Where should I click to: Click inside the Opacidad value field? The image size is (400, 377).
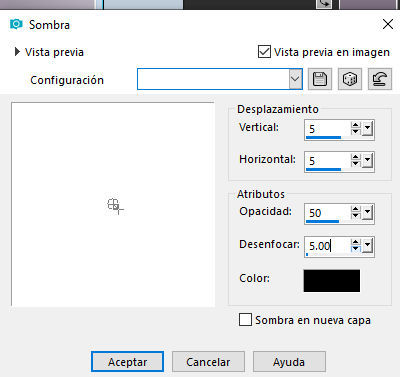328,212
